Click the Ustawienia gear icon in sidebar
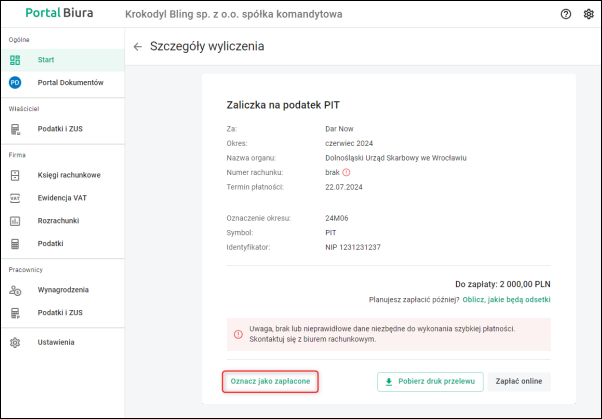602x419 pixels. pos(15,343)
